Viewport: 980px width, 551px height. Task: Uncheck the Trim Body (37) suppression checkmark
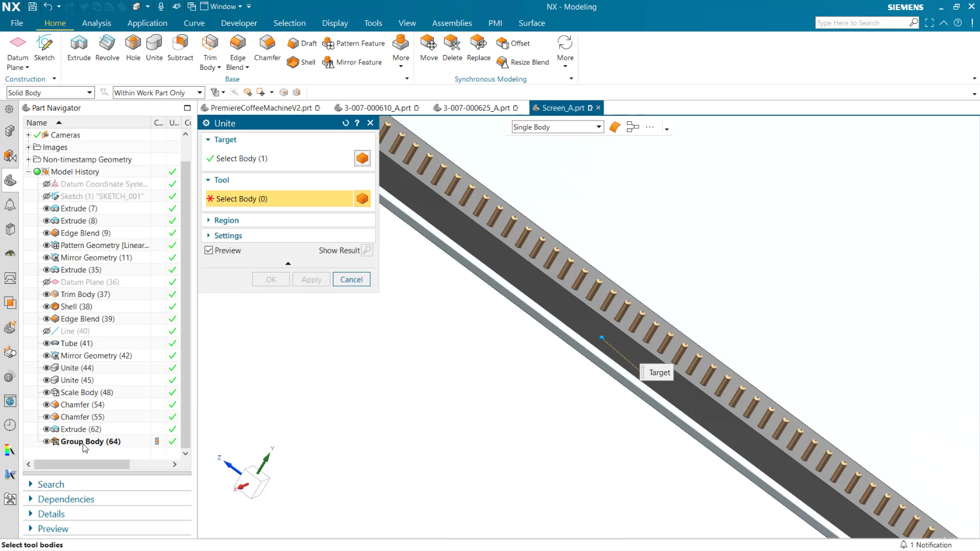pos(172,294)
